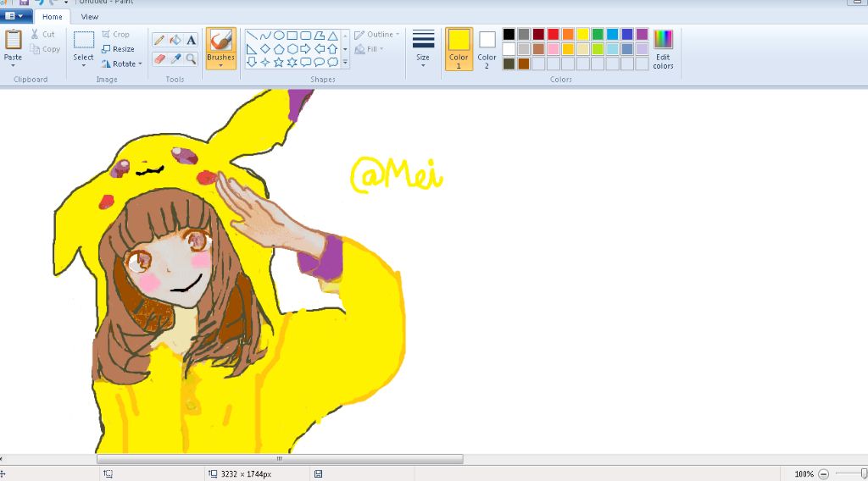This screenshot has width=868, height=481.
Task: Switch to the Home tab
Action: pos(53,17)
